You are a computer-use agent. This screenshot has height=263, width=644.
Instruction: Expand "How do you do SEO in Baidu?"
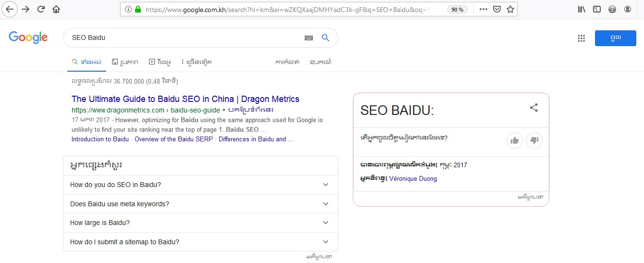click(200, 185)
